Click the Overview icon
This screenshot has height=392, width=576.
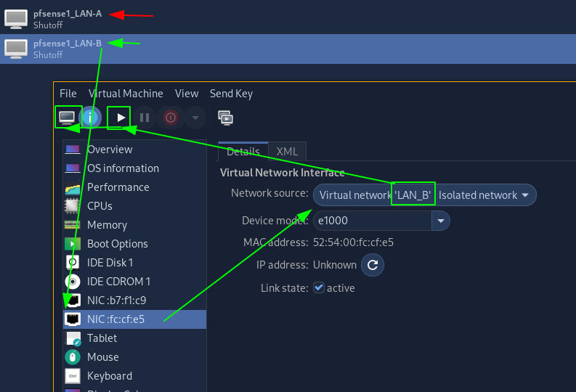click(73, 150)
